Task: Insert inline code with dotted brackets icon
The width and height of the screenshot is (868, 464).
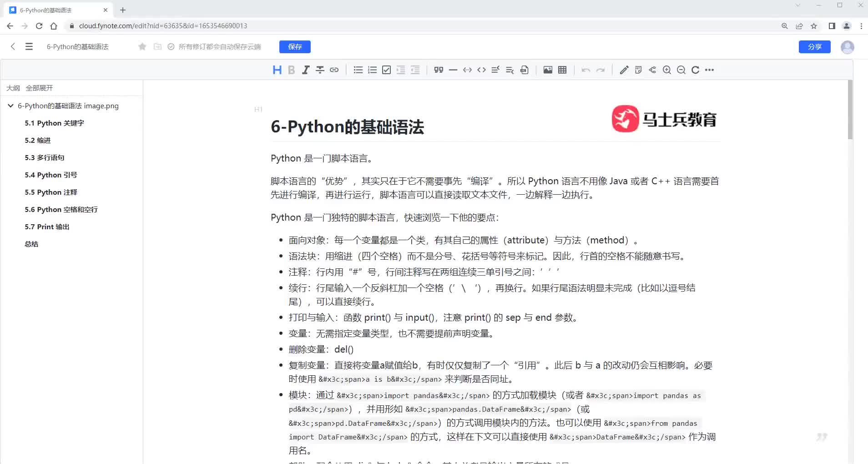Action: (467, 70)
